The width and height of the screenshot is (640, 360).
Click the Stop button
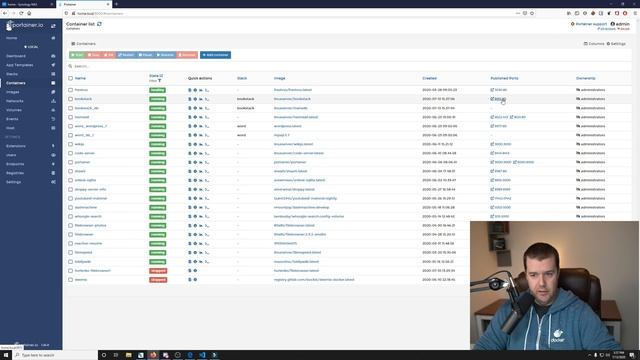(x=93, y=55)
